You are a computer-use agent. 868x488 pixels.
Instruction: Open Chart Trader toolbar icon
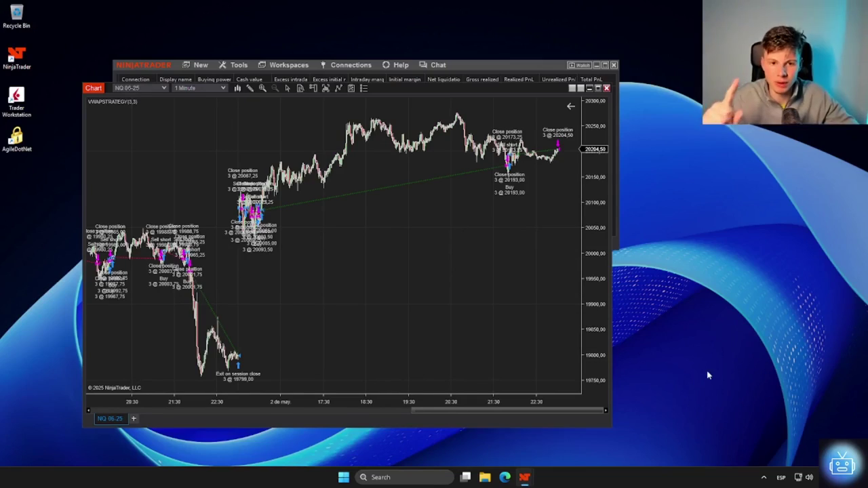[313, 88]
